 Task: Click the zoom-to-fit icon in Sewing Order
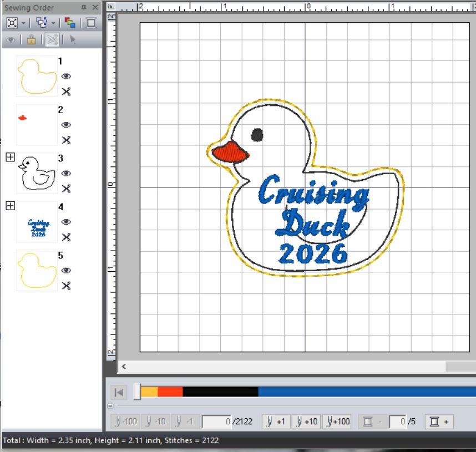tap(12, 23)
